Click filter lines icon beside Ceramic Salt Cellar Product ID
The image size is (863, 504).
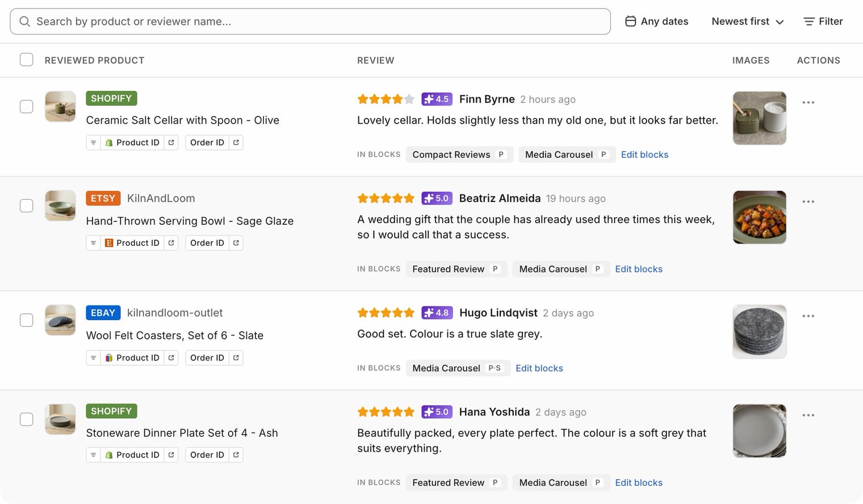point(94,142)
